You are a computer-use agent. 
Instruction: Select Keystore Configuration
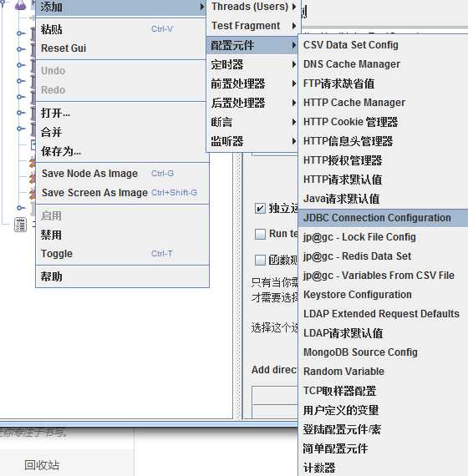(x=384, y=295)
